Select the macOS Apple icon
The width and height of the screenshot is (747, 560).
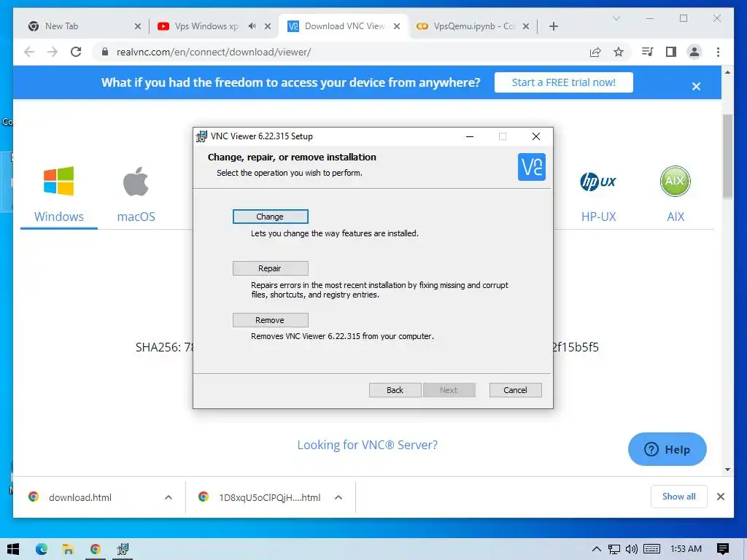point(136,182)
